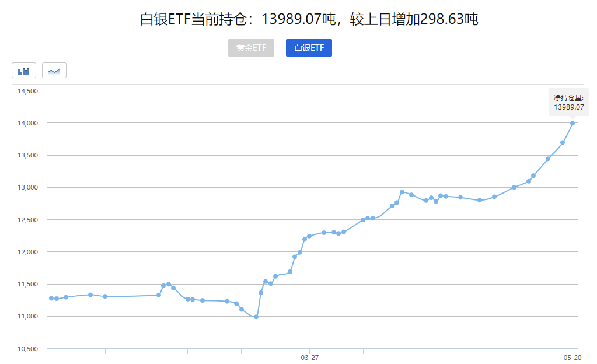This screenshot has height=364, width=597.
Task: Switch to bar chart view icon
Action: tap(24, 71)
